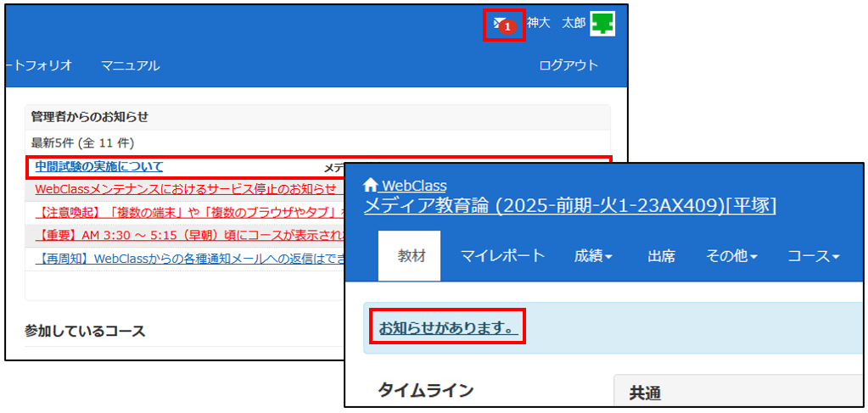Expand the その他 dropdown menu
868x413 pixels.
pos(732,256)
